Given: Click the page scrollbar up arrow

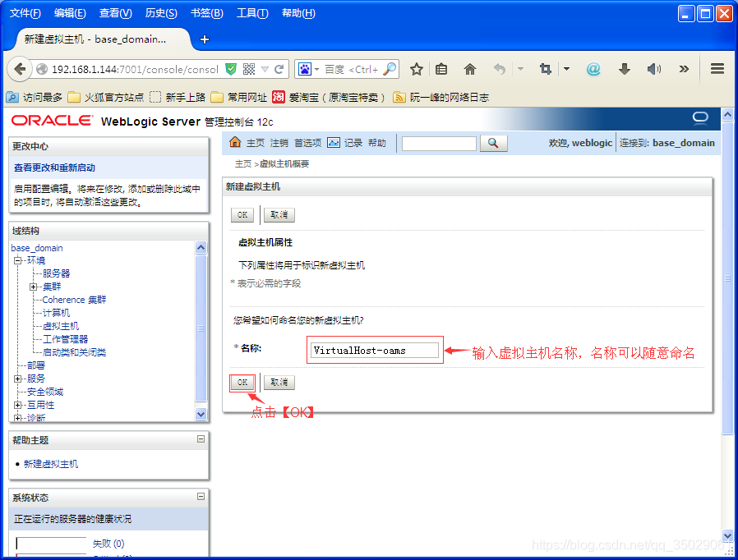Looking at the screenshot, I should click(x=727, y=114).
